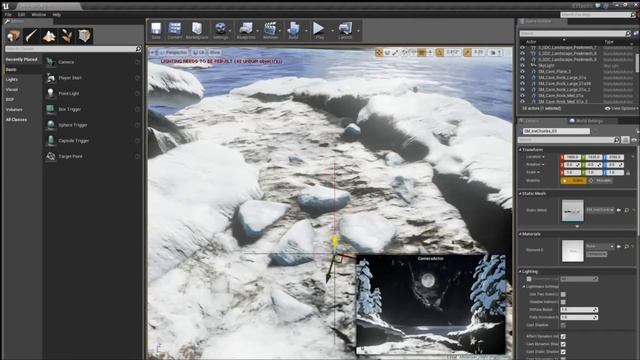Click the Details search magnifier icon
This screenshot has width=640, height=360.
616,140
